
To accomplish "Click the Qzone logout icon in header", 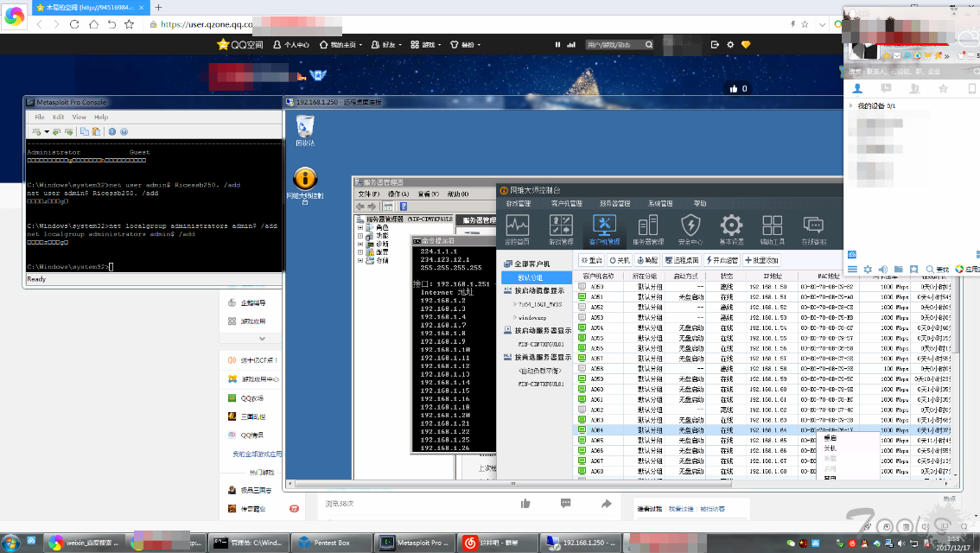I will point(715,44).
